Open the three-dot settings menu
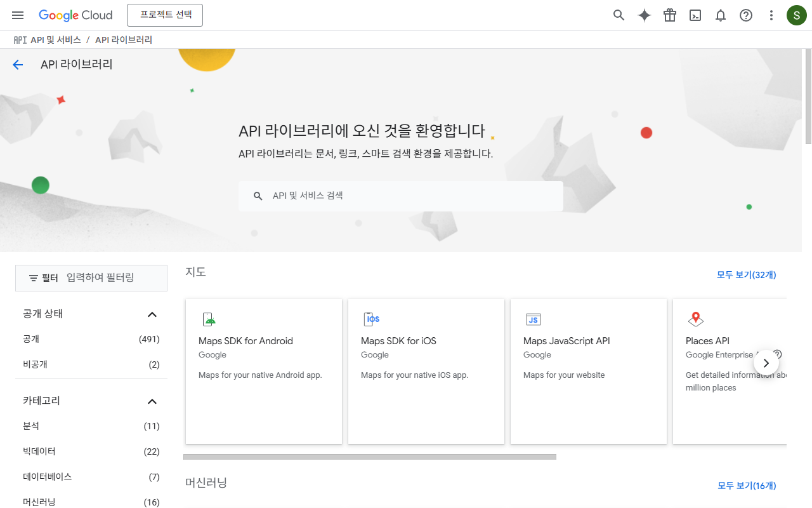 point(771,15)
